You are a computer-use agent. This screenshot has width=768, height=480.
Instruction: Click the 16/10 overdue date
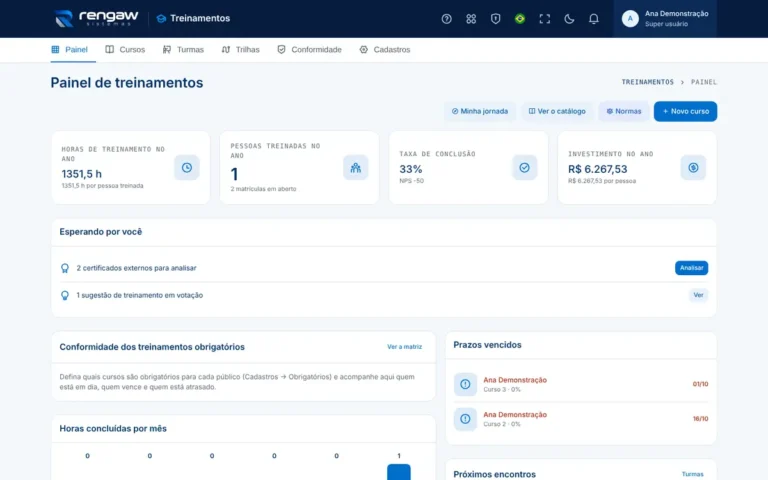coord(700,419)
